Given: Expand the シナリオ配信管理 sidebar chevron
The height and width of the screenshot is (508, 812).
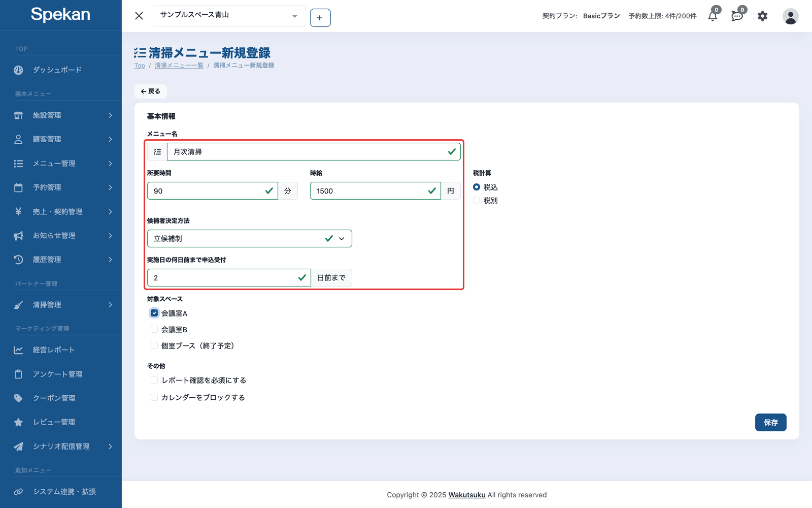Looking at the screenshot, I should pos(110,447).
